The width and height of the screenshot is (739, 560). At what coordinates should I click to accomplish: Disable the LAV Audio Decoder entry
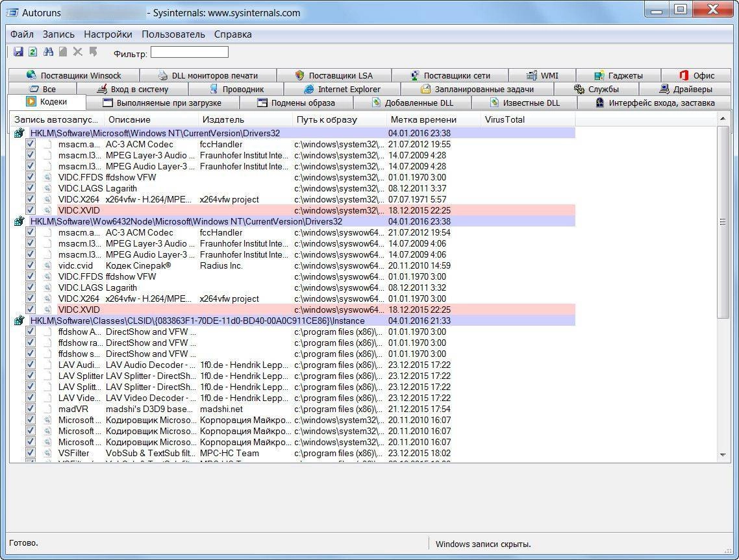point(30,364)
